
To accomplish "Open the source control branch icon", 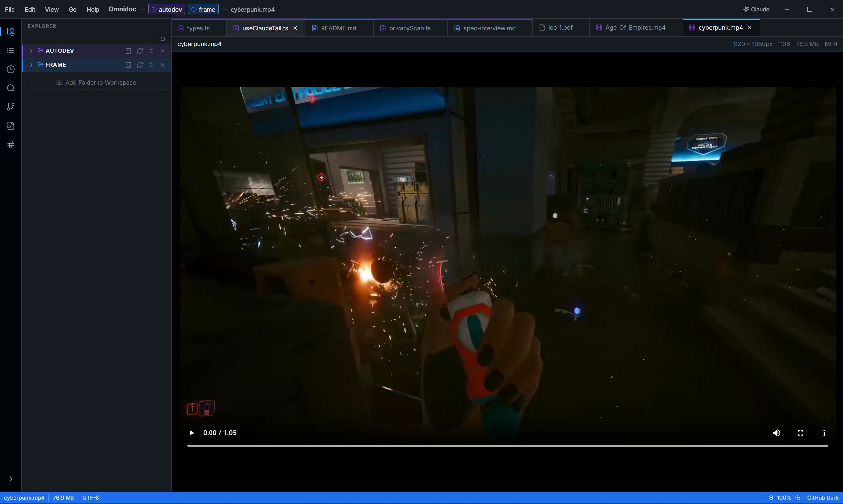I will tap(11, 107).
